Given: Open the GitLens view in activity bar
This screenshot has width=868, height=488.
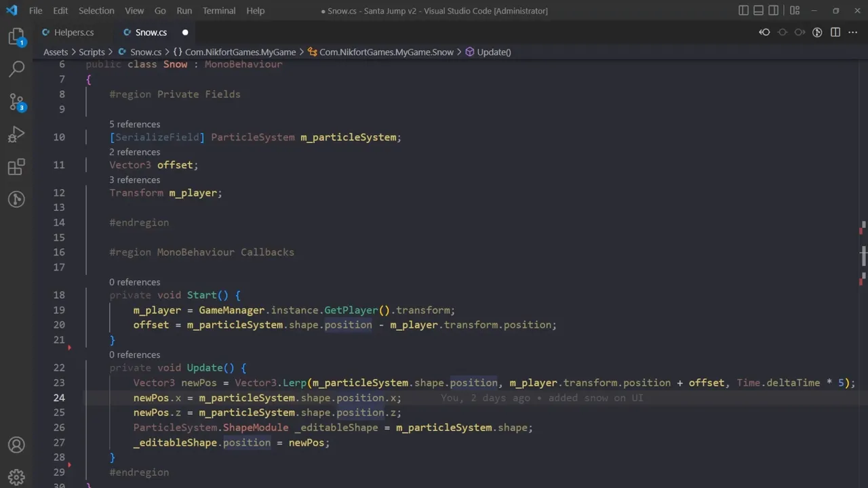Looking at the screenshot, I should point(16,199).
